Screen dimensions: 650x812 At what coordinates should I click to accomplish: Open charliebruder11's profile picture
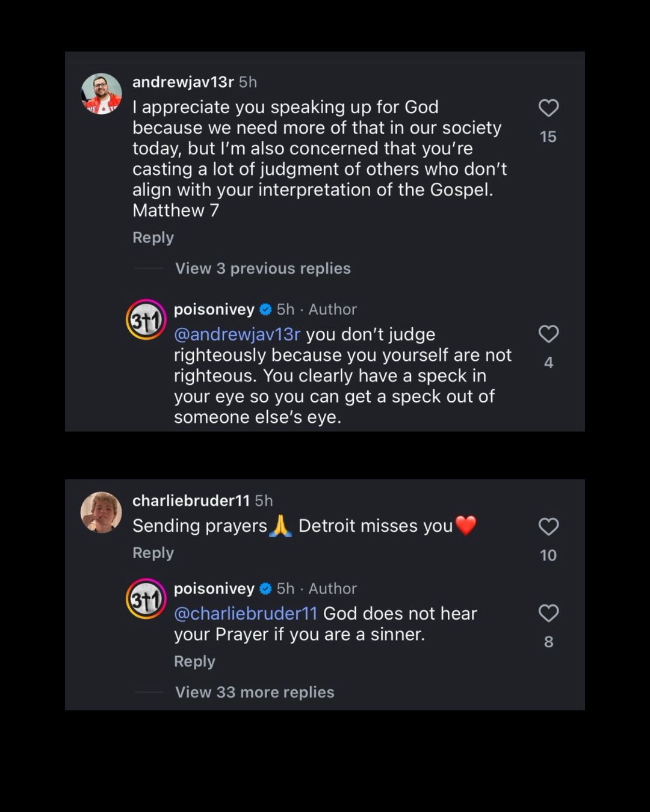coord(101,512)
